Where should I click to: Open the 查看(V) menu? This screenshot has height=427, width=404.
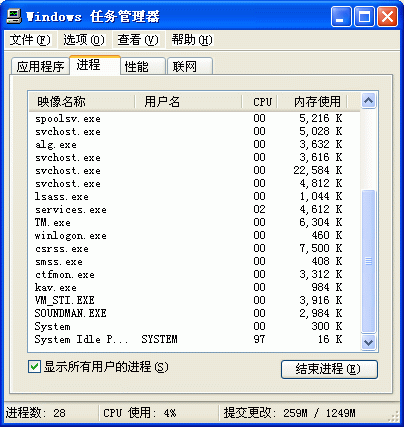pos(138,40)
